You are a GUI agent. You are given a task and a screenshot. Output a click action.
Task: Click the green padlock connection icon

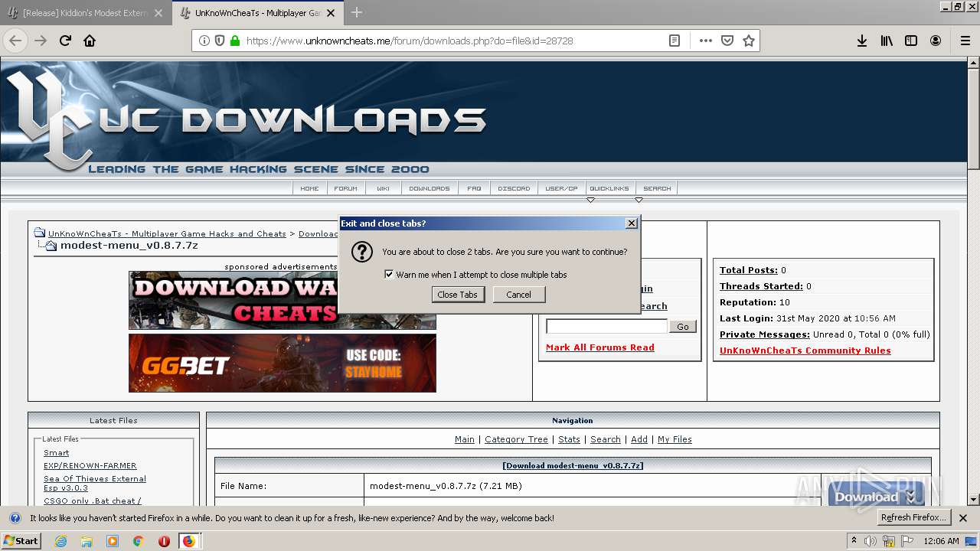coord(235,41)
